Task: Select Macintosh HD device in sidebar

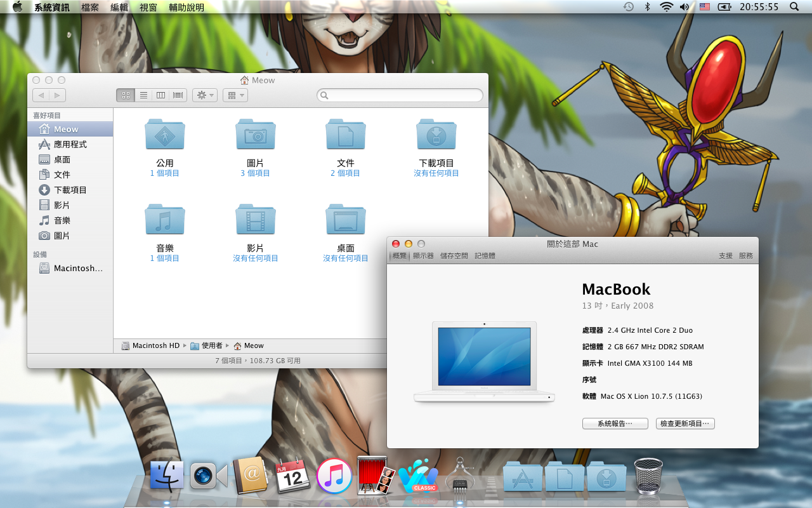Action: point(70,268)
